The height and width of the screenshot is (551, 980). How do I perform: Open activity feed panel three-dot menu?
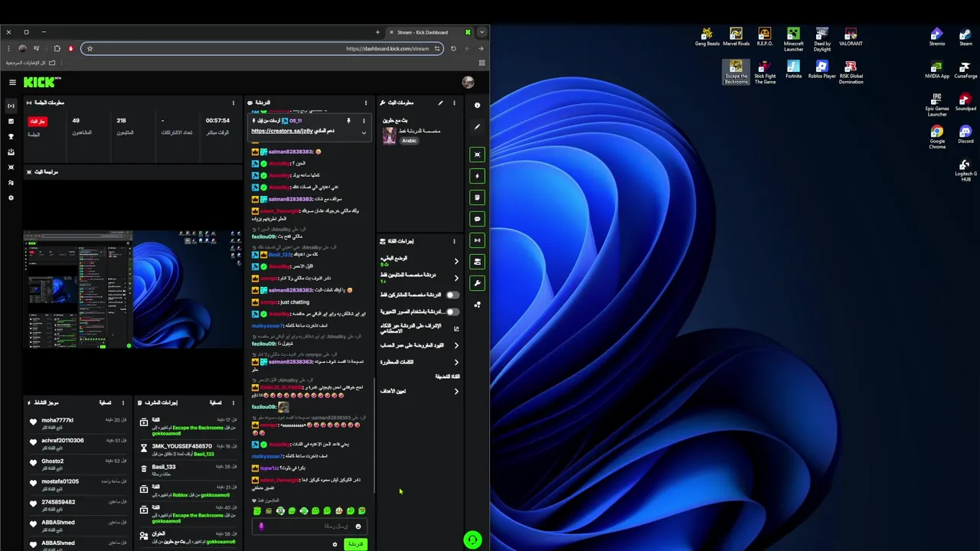coord(123,403)
